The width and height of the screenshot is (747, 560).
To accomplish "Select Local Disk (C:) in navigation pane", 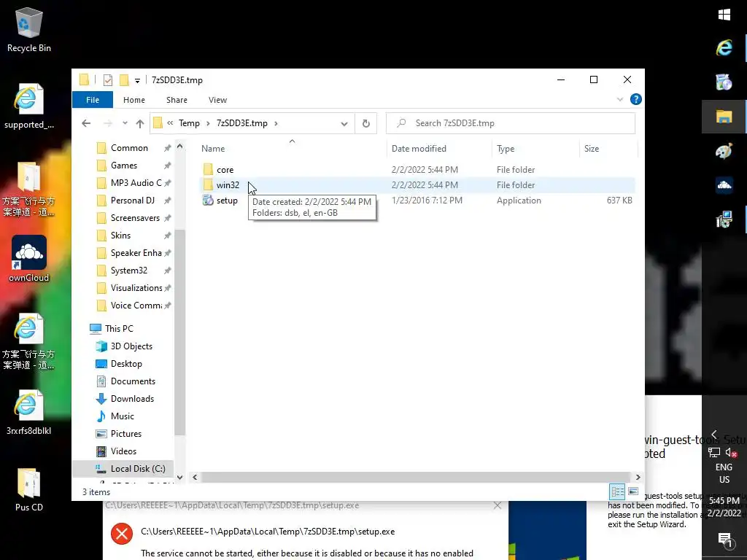I will 123,469.
